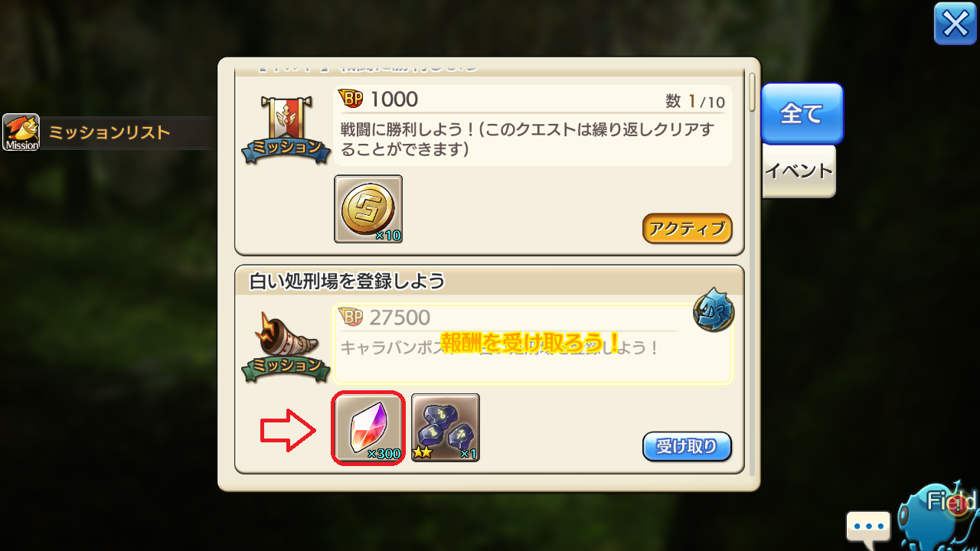
Task: Tap the gold coin reward icon
Action: point(368,209)
